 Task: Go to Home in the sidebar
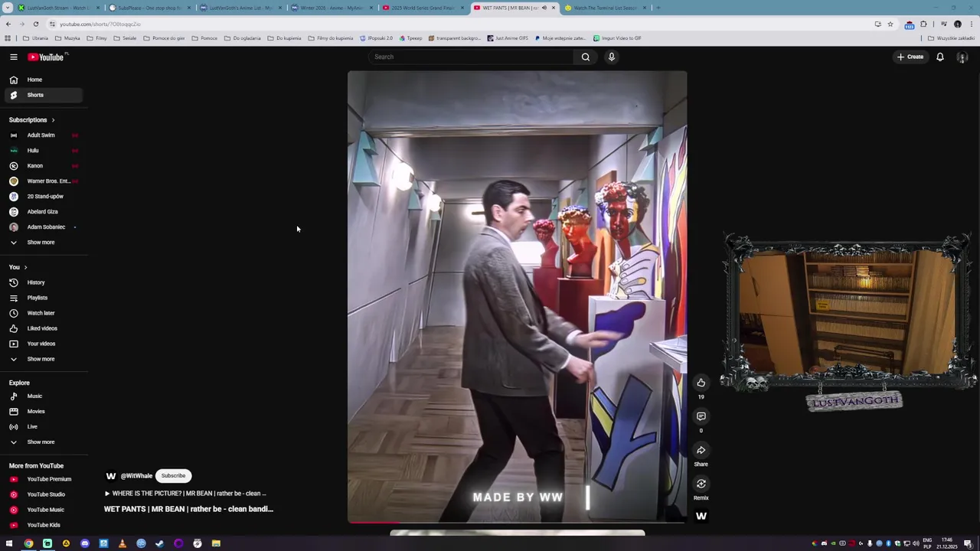click(x=44, y=80)
